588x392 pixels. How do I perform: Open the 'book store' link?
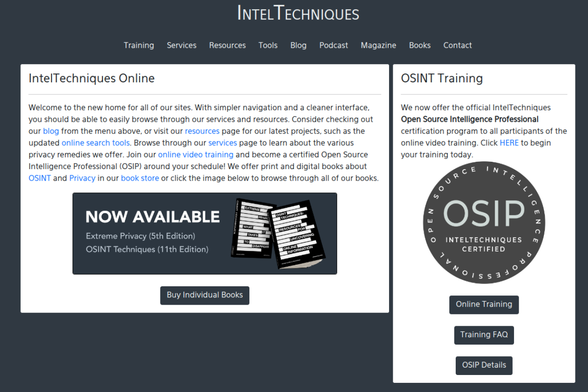pyautogui.click(x=140, y=178)
